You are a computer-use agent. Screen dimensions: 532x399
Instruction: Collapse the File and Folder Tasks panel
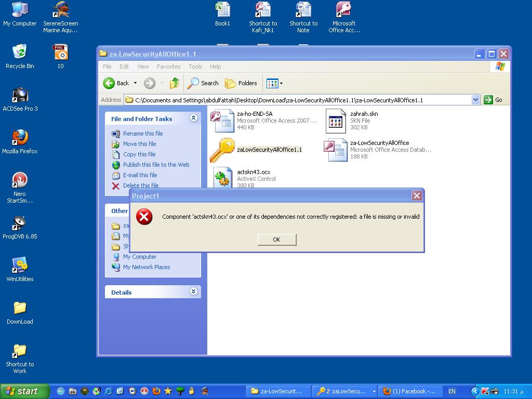pyautogui.click(x=193, y=118)
